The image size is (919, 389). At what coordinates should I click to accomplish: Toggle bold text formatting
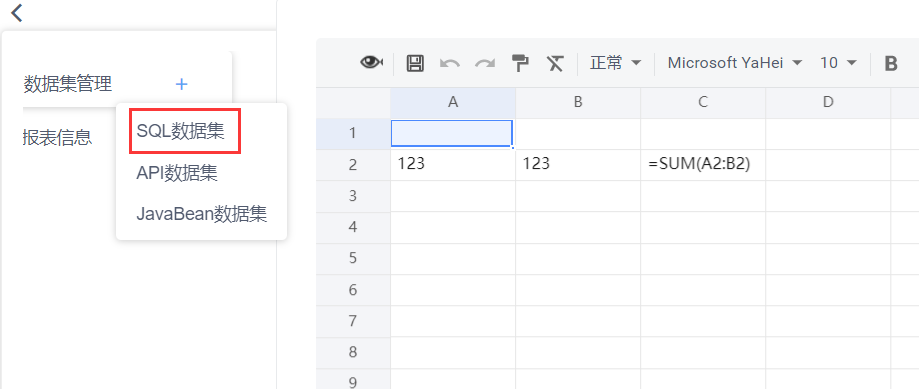point(891,63)
